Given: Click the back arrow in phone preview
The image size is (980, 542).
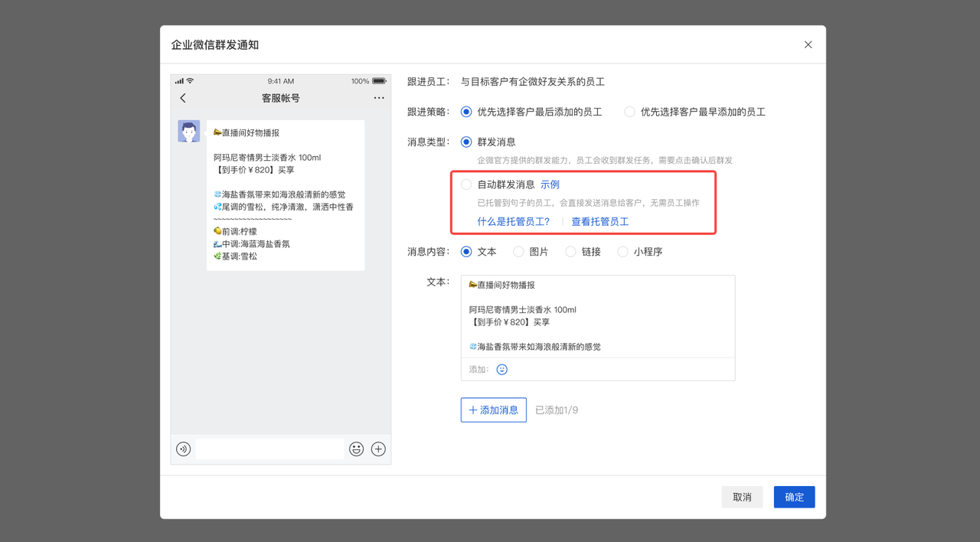Looking at the screenshot, I should pyautogui.click(x=183, y=98).
